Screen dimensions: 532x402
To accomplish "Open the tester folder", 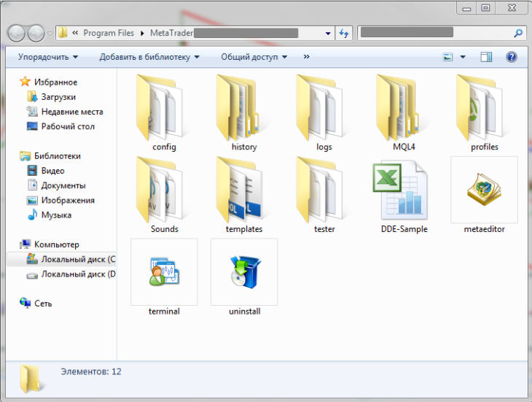I will tap(324, 195).
